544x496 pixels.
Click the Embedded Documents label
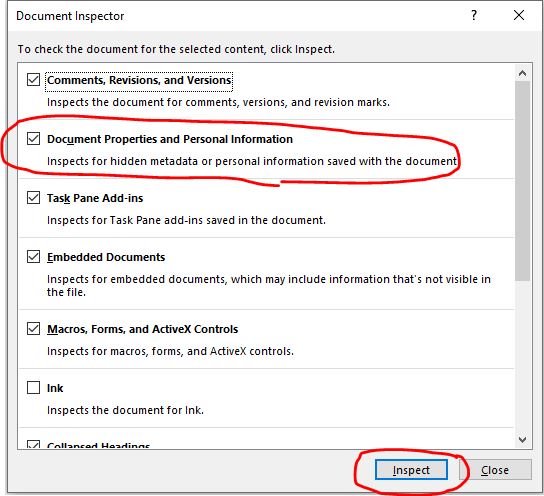[x=106, y=257]
